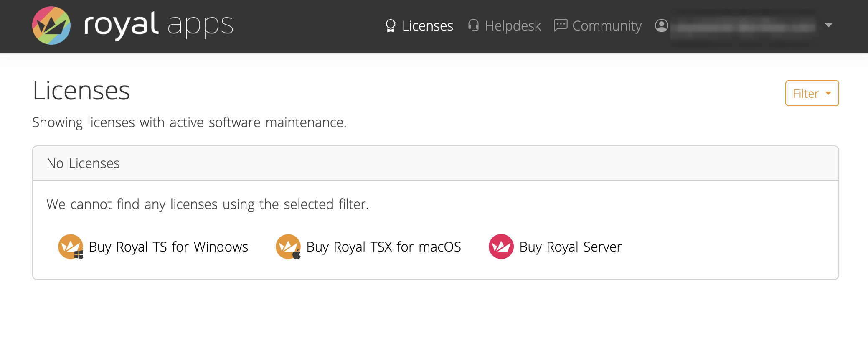Click the "royal apps" wordmark text
This screenshot has height=346, width=868.
(158, 25)
